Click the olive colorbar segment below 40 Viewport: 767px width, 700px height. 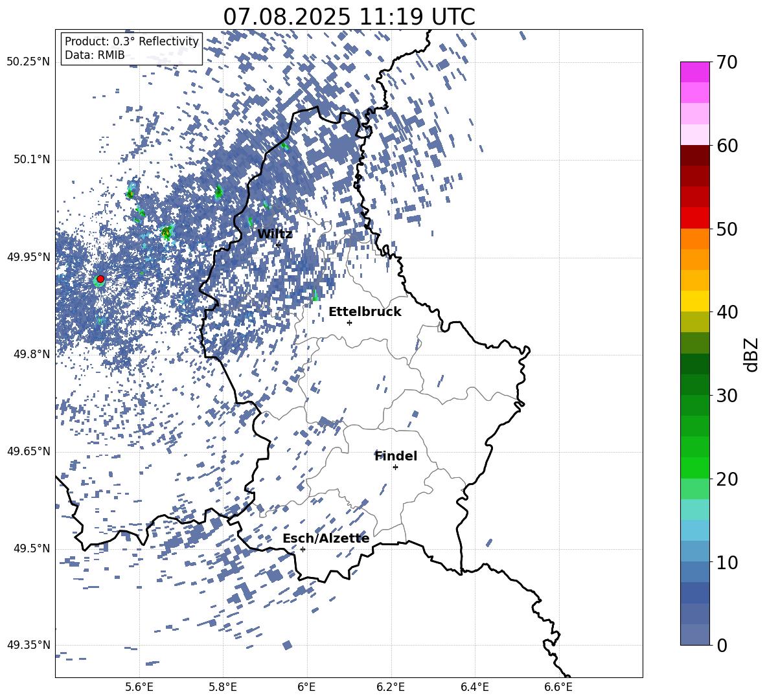tap(694, 322)
